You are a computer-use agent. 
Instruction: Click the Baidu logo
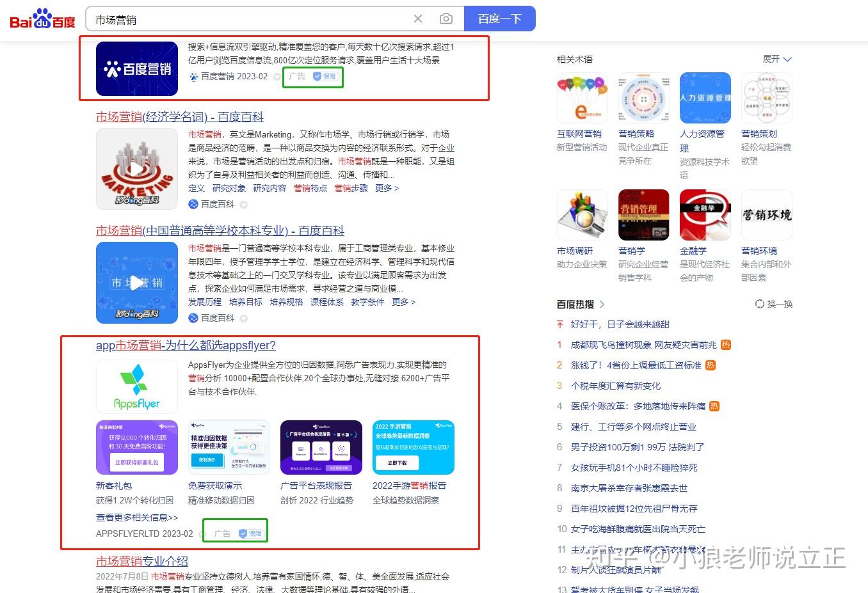[x=43, y=19]
